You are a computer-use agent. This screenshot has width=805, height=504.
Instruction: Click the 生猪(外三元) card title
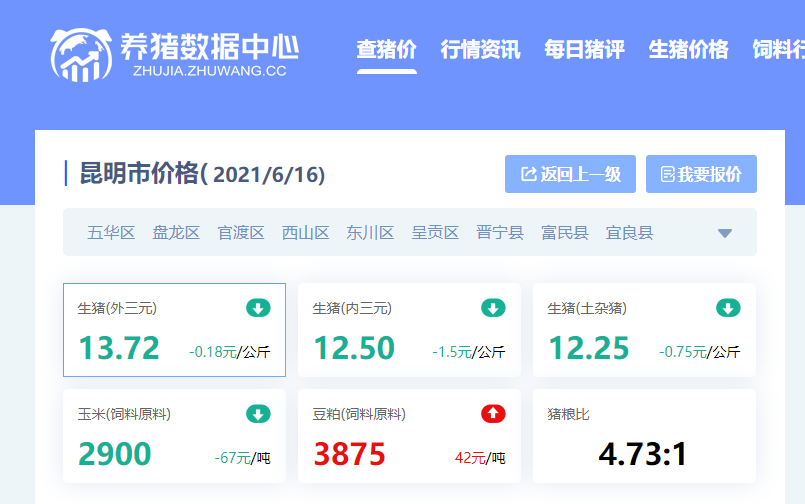tap(117, 308)
